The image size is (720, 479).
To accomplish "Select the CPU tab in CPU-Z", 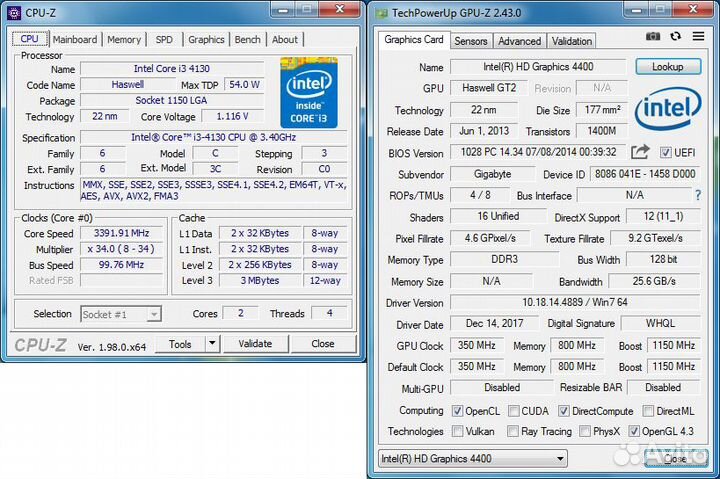I will click(x=29, y=39).
